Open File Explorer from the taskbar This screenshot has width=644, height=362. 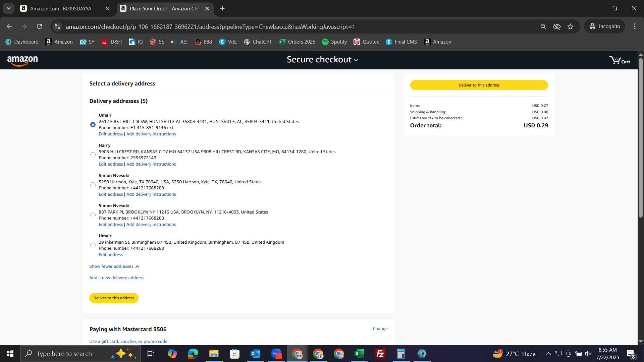point(214,354)
